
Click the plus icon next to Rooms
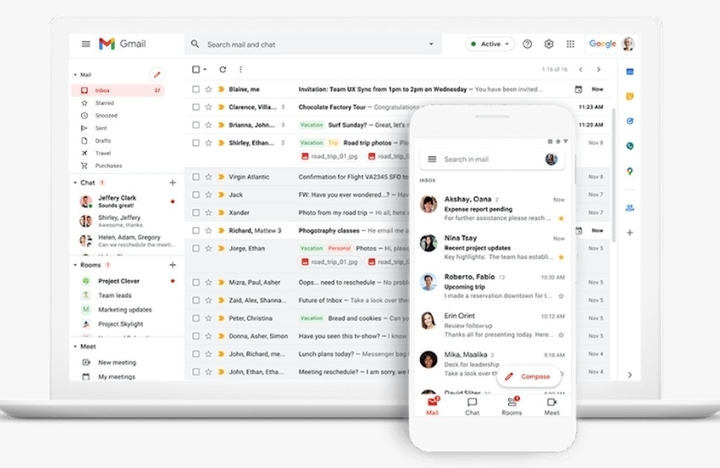(173, 265)
